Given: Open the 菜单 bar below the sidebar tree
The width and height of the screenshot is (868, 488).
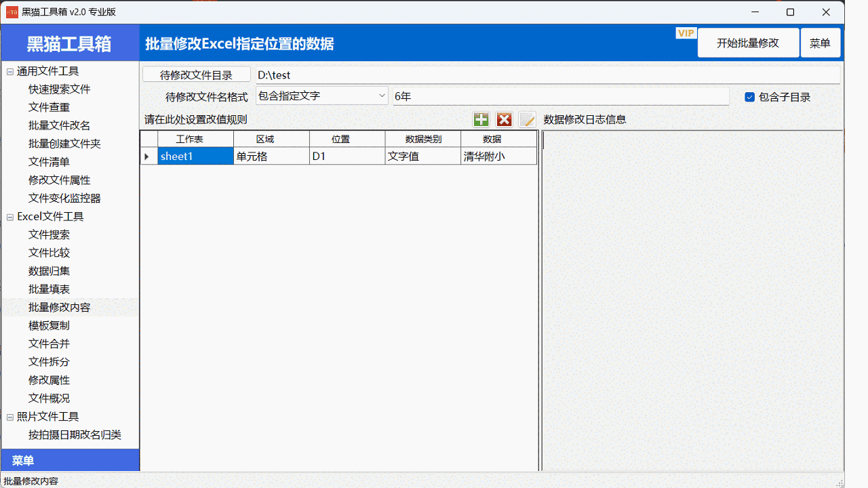Looking at the screenshot, I should pyautogui.click(x=70, y=461).
